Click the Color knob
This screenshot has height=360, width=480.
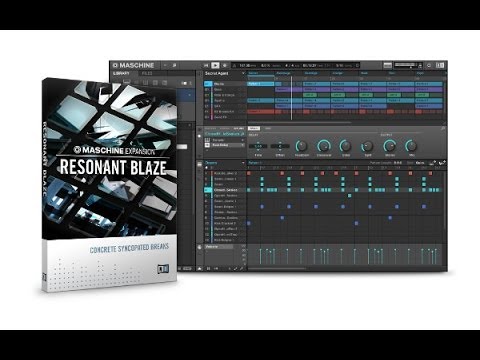346,146
